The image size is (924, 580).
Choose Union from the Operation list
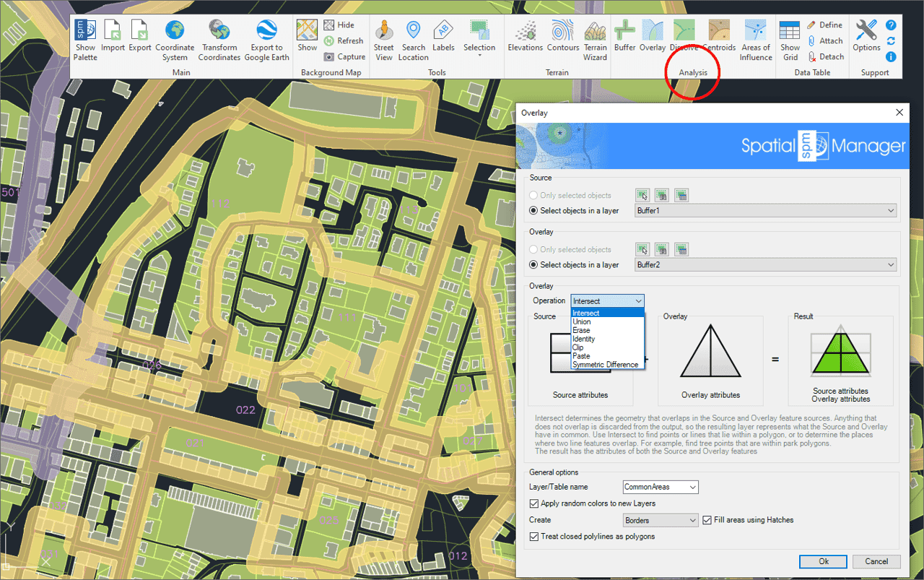(582, 322)
